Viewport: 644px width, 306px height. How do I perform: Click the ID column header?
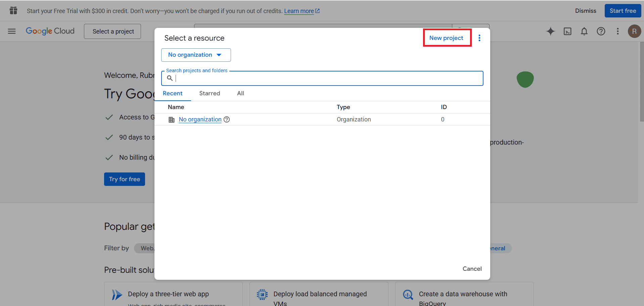(444, 107)
